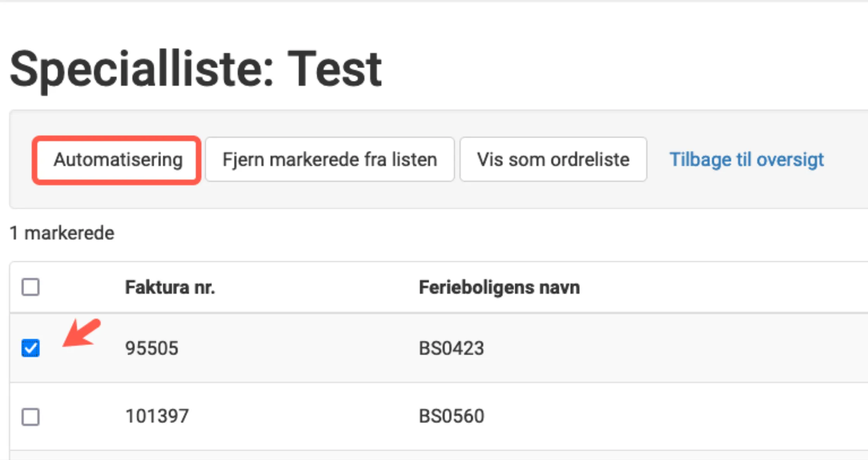Click Fjern markerede fra listen
Viewport: 868px width, 460px height.
[330, 160]
